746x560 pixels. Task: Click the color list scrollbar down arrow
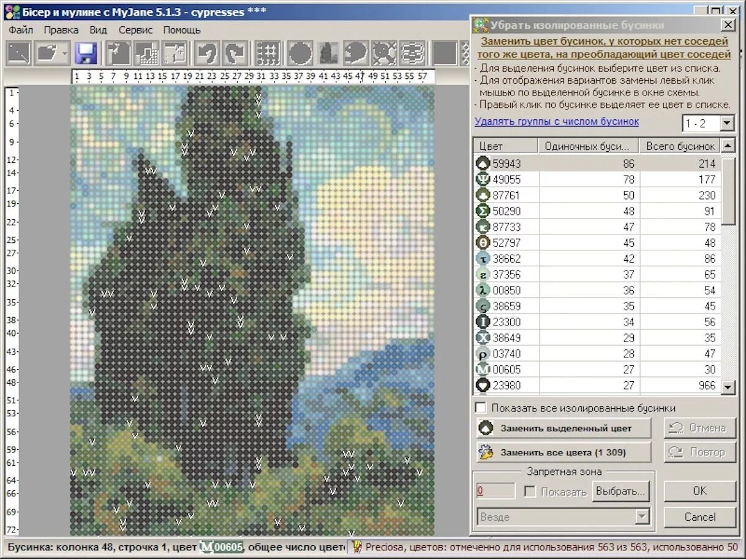[x=728, y=387]
